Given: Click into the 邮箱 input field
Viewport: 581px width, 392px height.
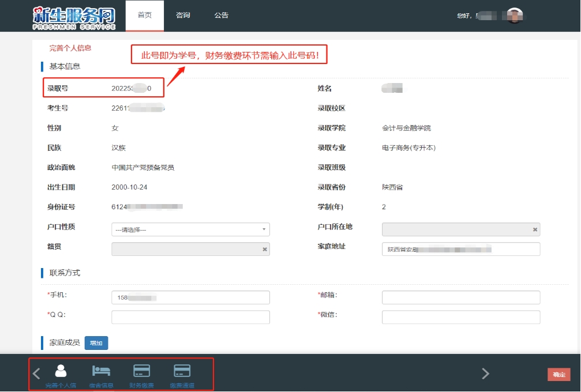Looking at the screenshot, I should (461, 297).
